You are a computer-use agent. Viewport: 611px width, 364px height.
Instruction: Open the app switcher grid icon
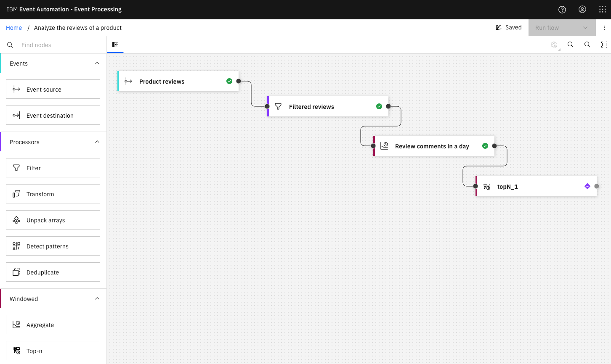click(x=603, y=10)
